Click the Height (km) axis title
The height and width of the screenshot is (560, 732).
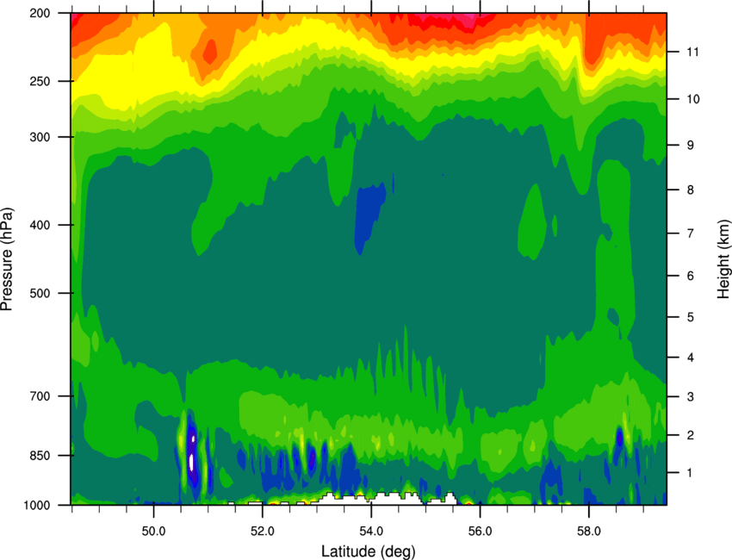[723, 258]
